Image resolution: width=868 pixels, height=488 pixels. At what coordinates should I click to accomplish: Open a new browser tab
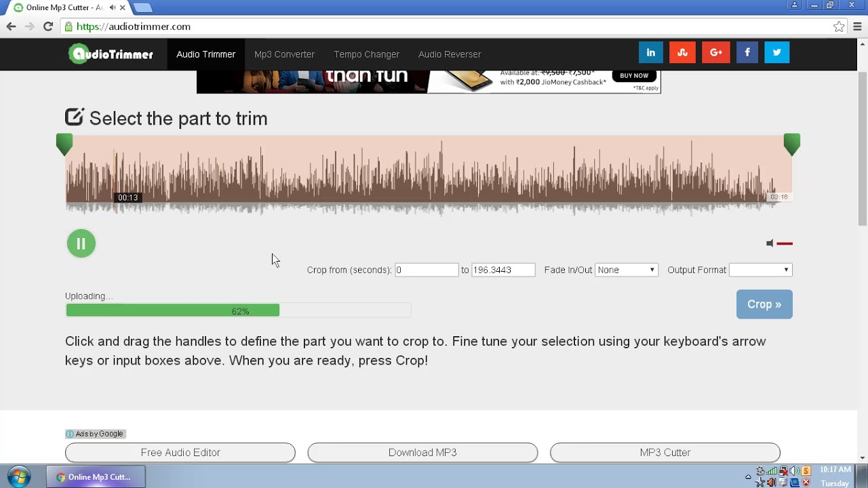click(x=142, y=7)
